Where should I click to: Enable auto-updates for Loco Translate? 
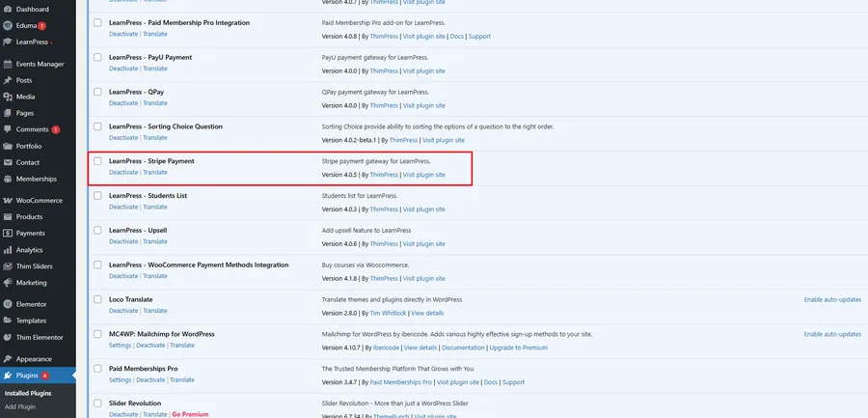(832, 300)
